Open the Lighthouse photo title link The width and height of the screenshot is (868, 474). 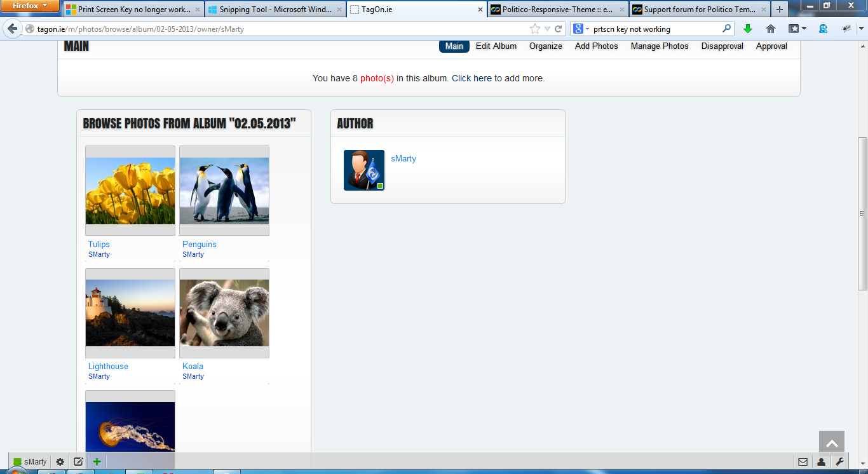108,366
